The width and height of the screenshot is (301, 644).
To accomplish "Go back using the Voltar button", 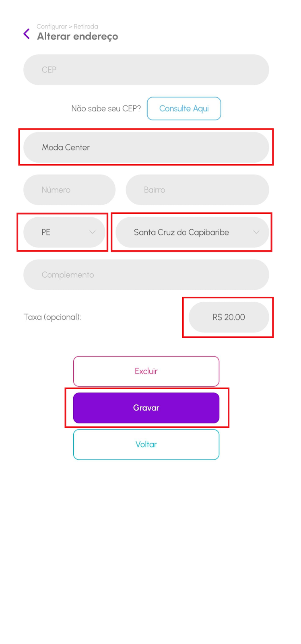I will pos(146,444).
